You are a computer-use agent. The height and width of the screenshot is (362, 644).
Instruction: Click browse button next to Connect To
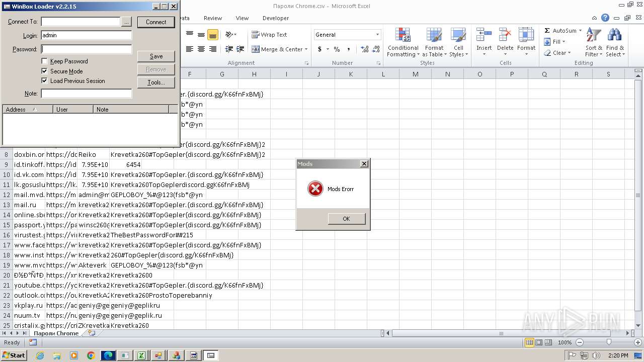(126, 22)
